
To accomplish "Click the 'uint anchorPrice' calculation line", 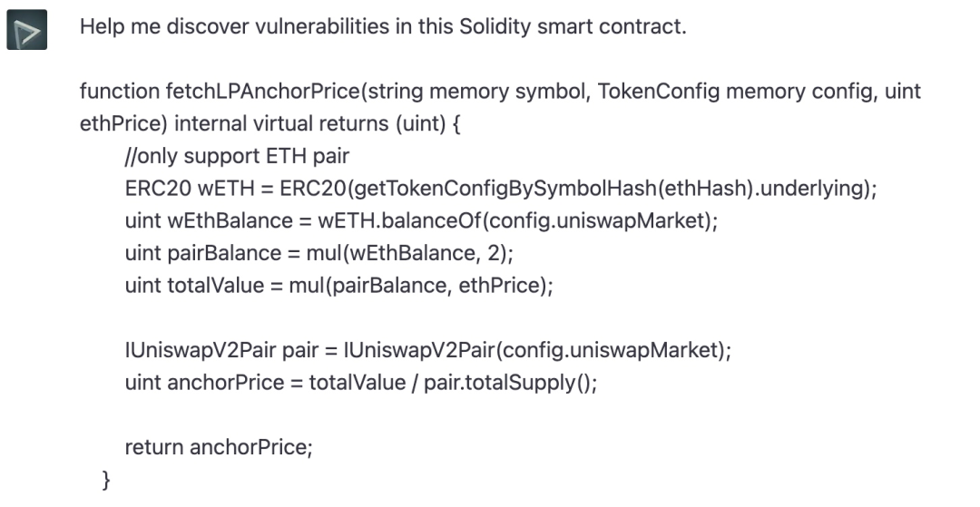I will click(x=360, y=383).
